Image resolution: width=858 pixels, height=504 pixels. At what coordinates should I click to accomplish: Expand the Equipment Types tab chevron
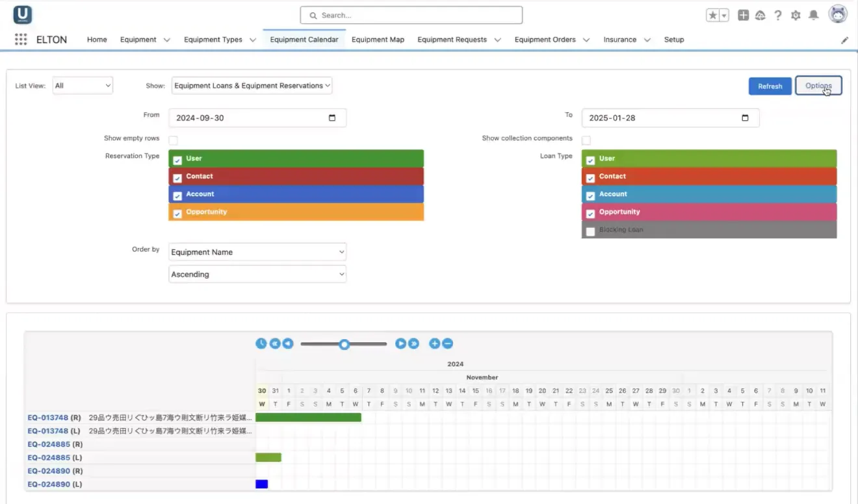pyautogui.click(x=253, y=40)
